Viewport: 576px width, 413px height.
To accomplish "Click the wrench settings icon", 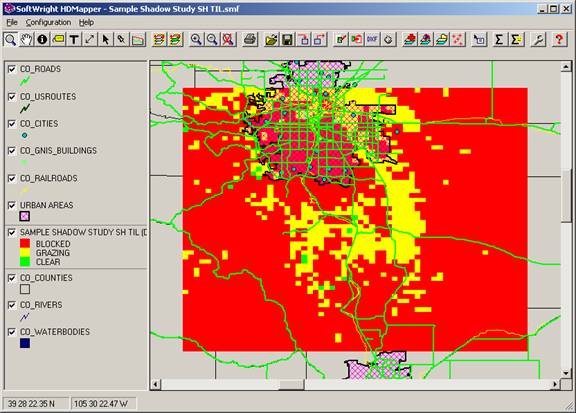I will click(538, 39).
